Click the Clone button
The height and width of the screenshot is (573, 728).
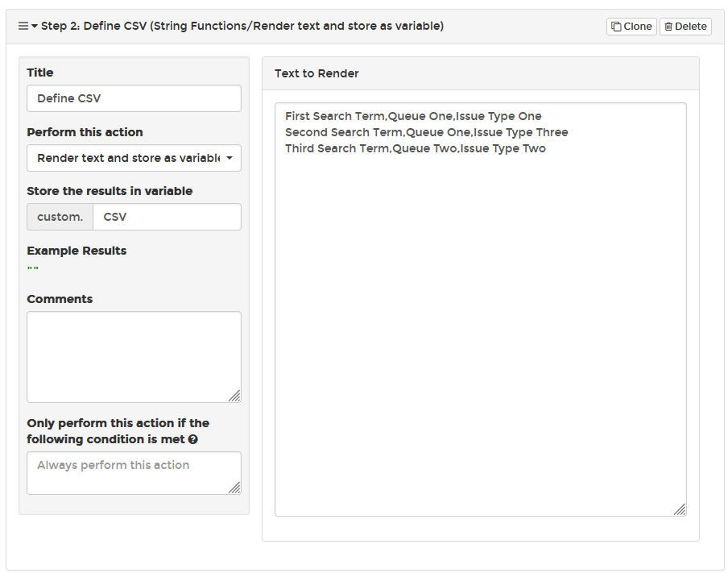click(631, 27)
